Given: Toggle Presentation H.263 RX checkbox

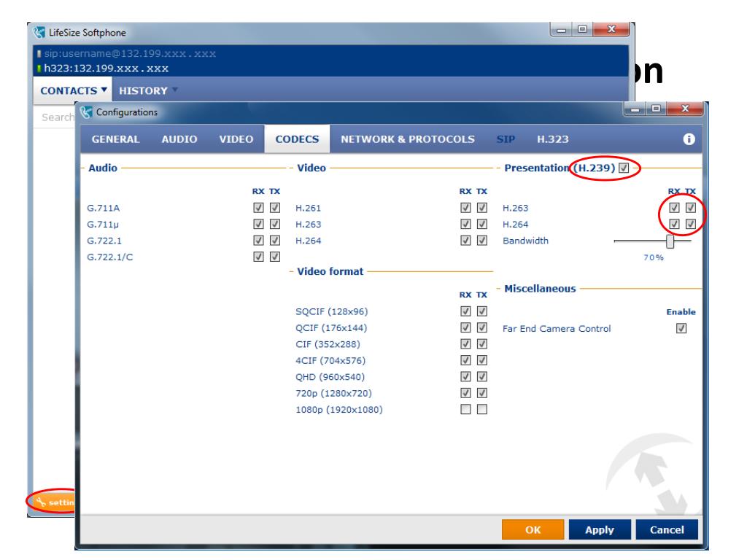Looking at the screenshot, I should 674,208.
